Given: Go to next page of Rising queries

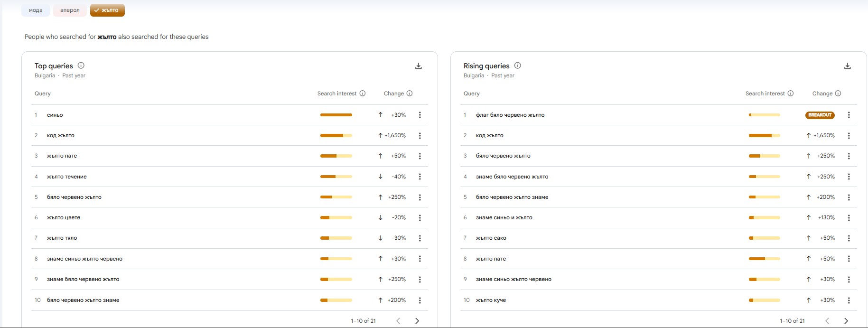Looking at the screenshot, I should 846,321.
